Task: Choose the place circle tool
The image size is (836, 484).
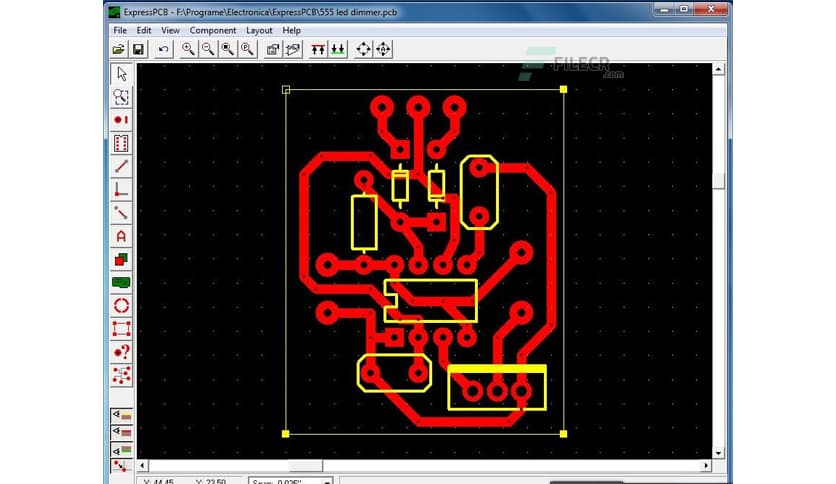Action: coord(121,305)
